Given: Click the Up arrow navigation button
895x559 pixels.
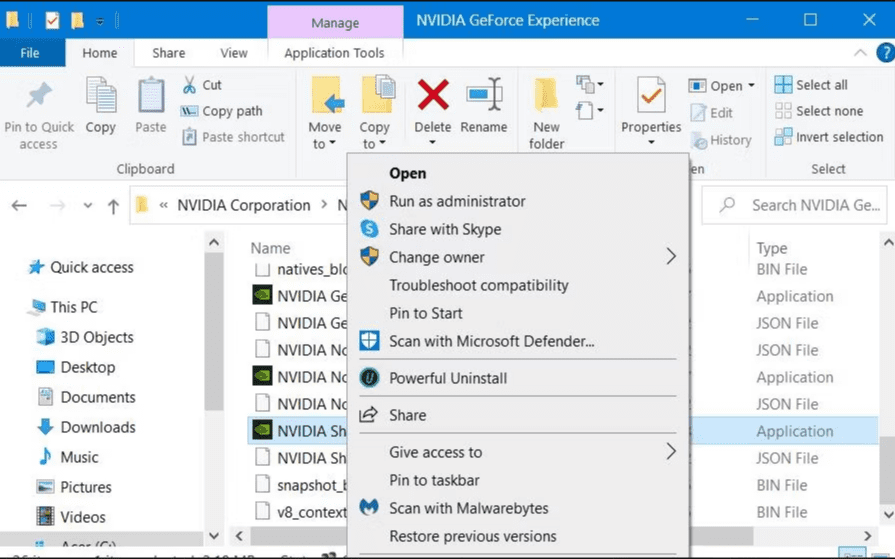Looking at the screenshot, I should [113, 206].
